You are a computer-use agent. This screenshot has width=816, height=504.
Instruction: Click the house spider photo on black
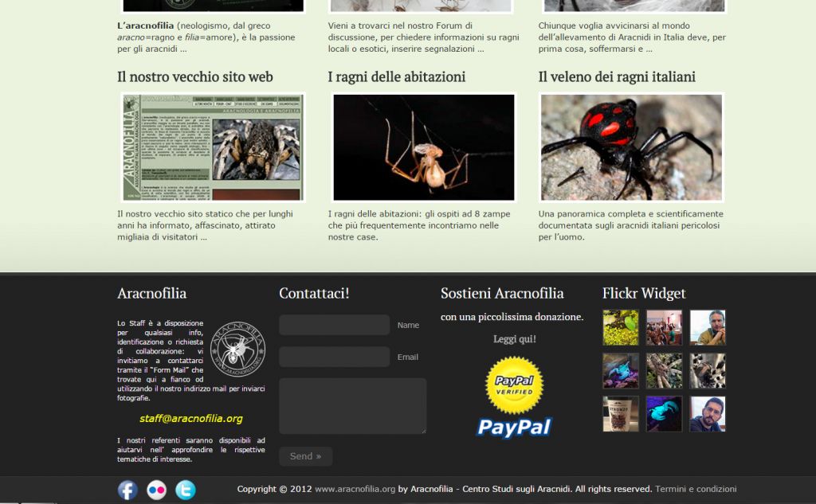[x=423, y=147]
